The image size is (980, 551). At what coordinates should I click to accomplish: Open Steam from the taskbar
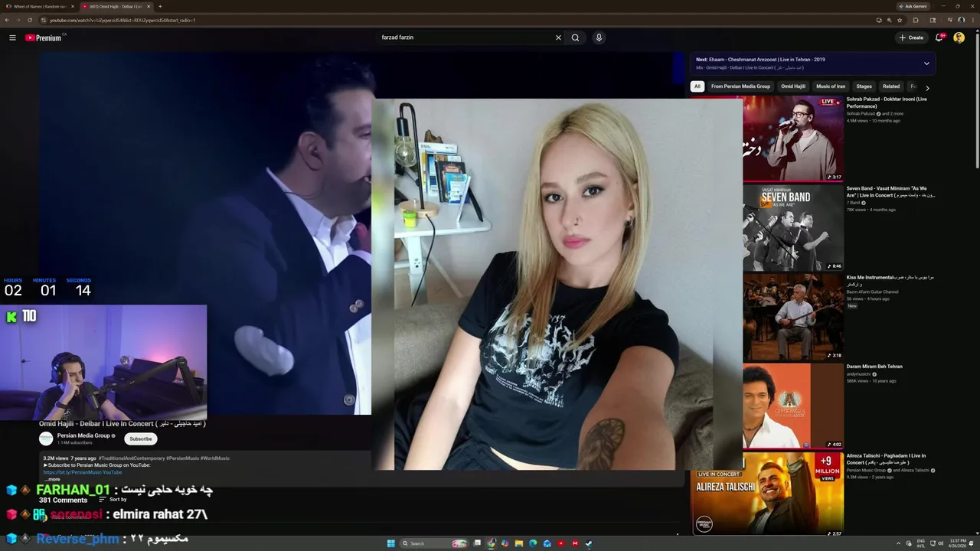point(589,543)
